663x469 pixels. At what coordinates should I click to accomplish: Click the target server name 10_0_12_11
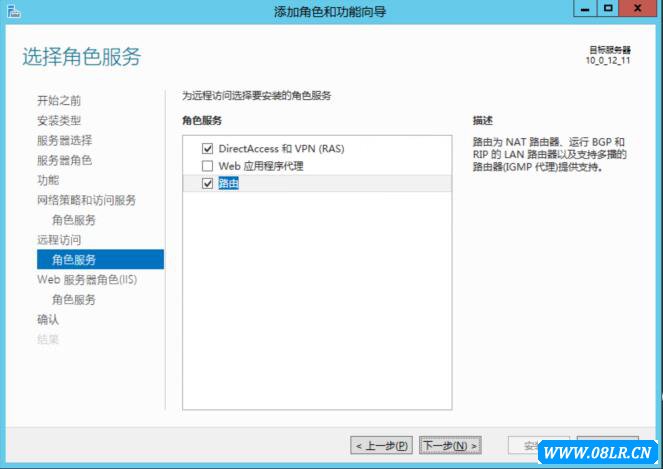[608, 60]
